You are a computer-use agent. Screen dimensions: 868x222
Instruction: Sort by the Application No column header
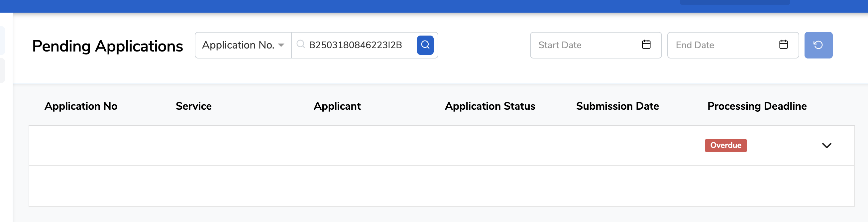(81, 106)
